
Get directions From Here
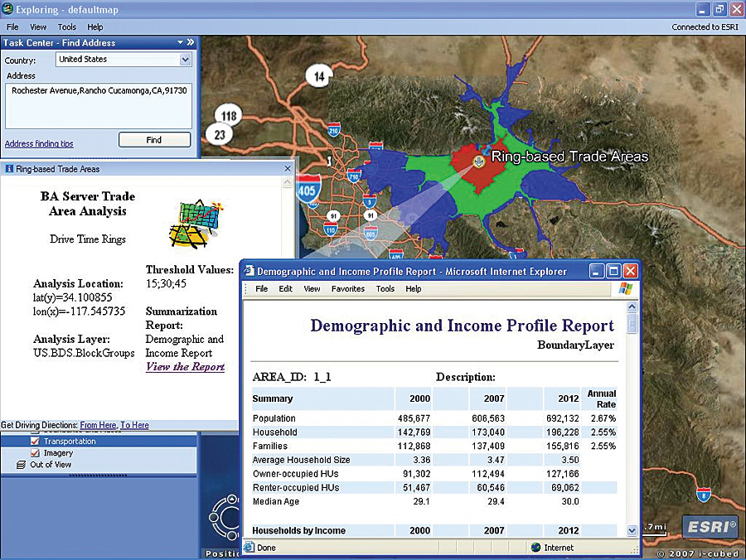[x=98, y=425]
